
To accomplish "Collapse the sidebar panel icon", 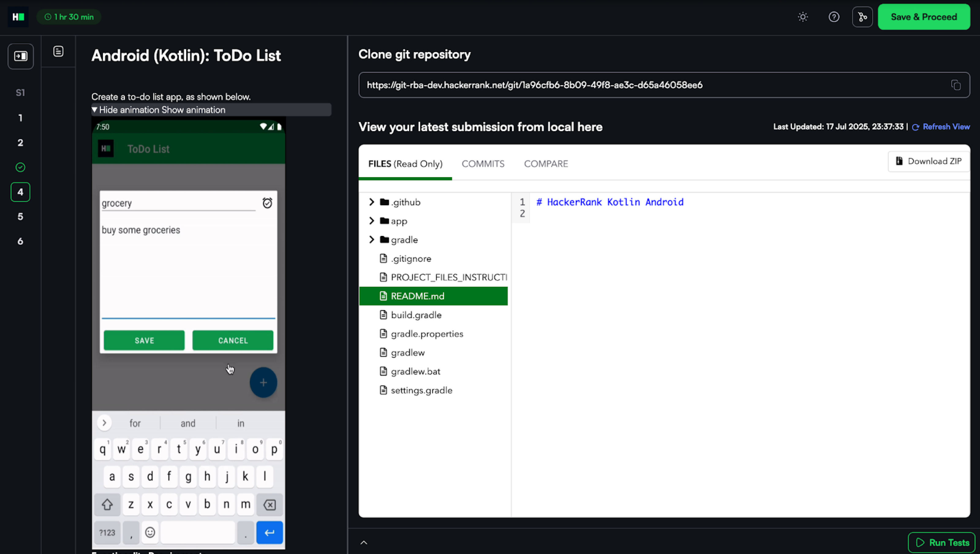I will [x=21, y=56].
